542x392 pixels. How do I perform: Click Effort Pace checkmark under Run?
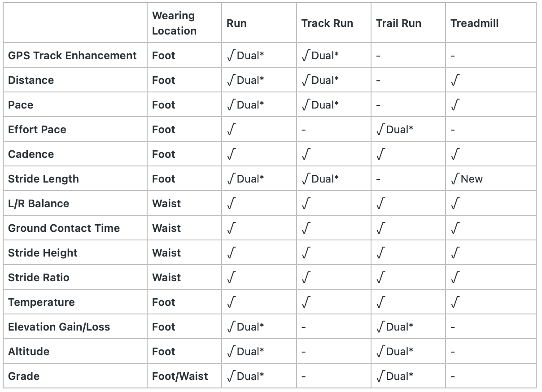(231, 130)
